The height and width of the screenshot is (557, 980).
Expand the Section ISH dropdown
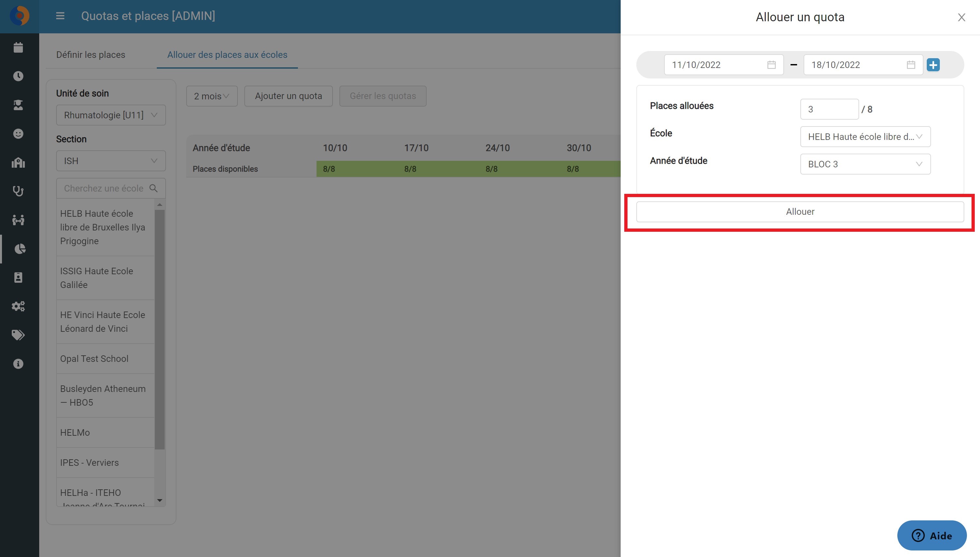111,161
